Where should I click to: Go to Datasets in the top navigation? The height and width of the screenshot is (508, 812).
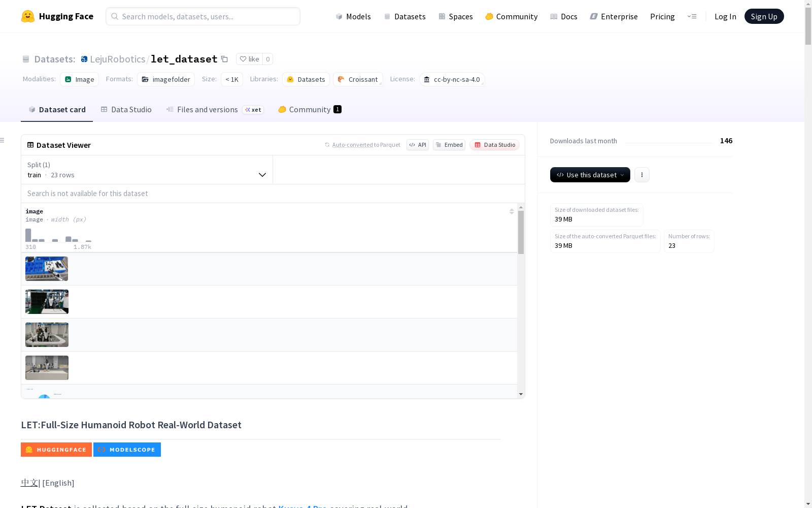[x=404, y=16]
